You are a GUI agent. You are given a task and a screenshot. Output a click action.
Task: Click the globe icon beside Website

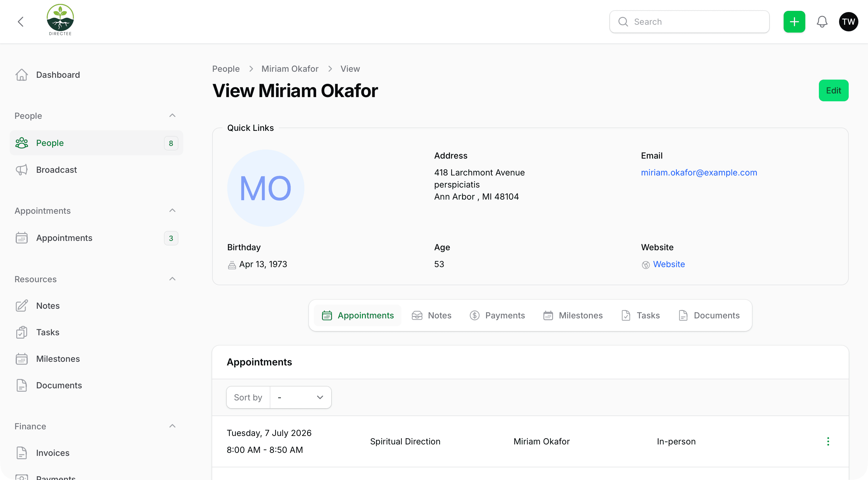646,265
